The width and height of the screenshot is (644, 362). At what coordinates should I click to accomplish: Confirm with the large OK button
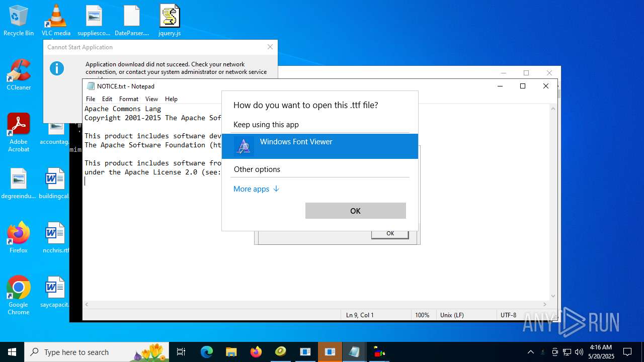coord(355,211)
